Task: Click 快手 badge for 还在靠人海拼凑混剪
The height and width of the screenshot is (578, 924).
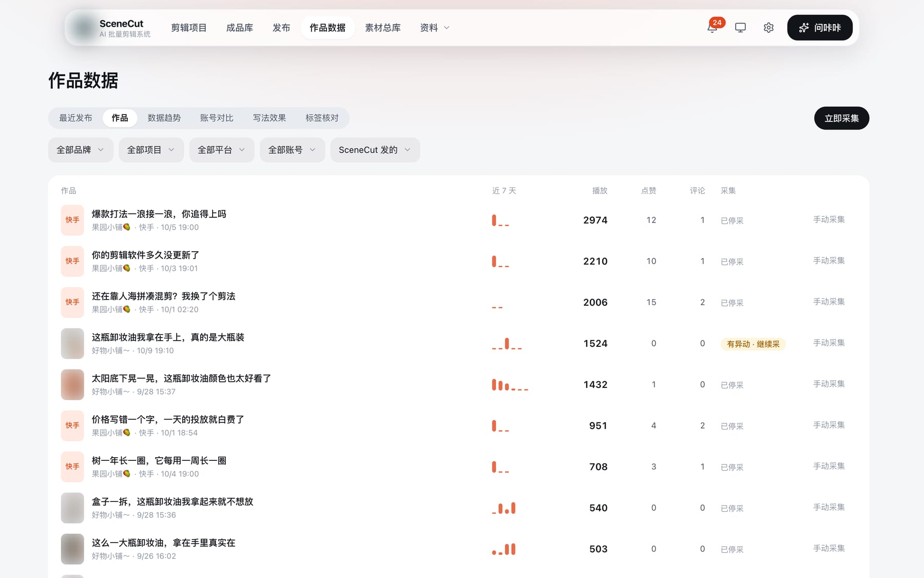Action: [72, 302]
